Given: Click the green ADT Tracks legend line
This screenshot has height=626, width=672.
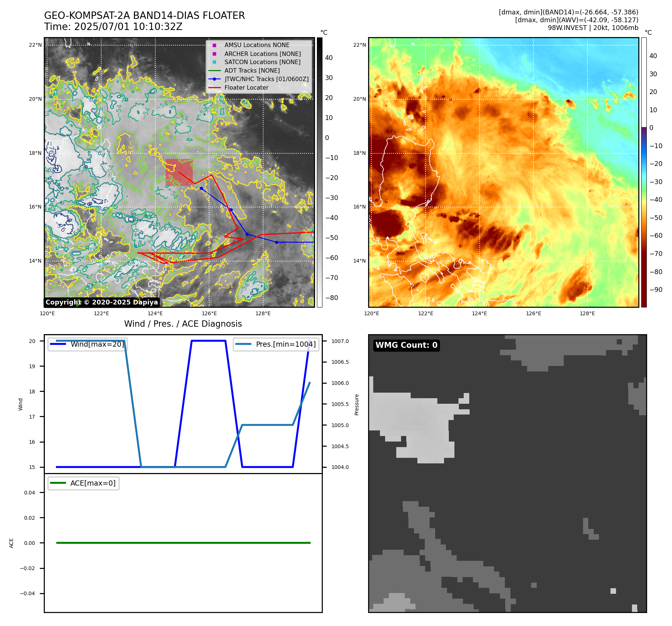Looking at the screenshot, I should coord(214,71).
